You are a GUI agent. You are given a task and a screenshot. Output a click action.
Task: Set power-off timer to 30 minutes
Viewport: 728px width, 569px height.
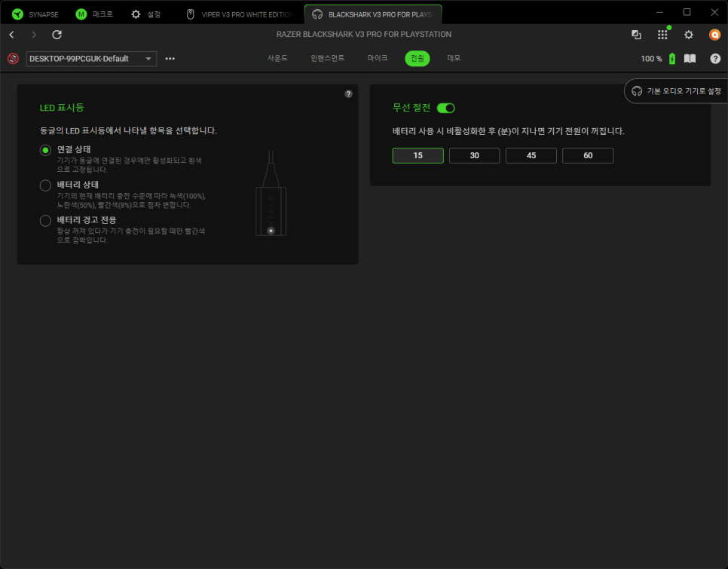474,155
